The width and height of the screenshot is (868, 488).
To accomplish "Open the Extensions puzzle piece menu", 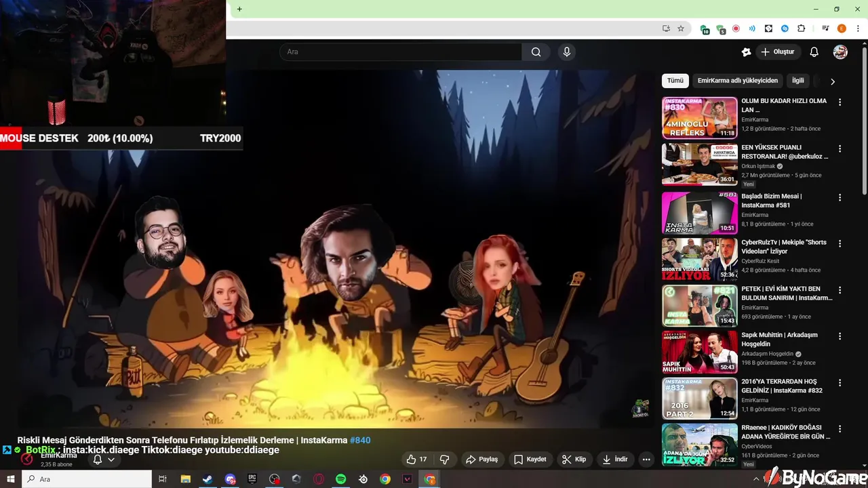I will (x=801, y=28).
